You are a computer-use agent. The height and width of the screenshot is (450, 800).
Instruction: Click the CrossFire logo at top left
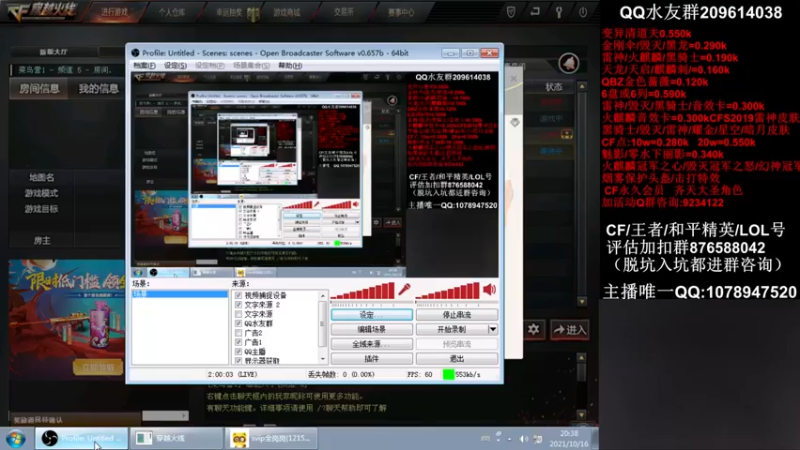(x=41, y=11)
